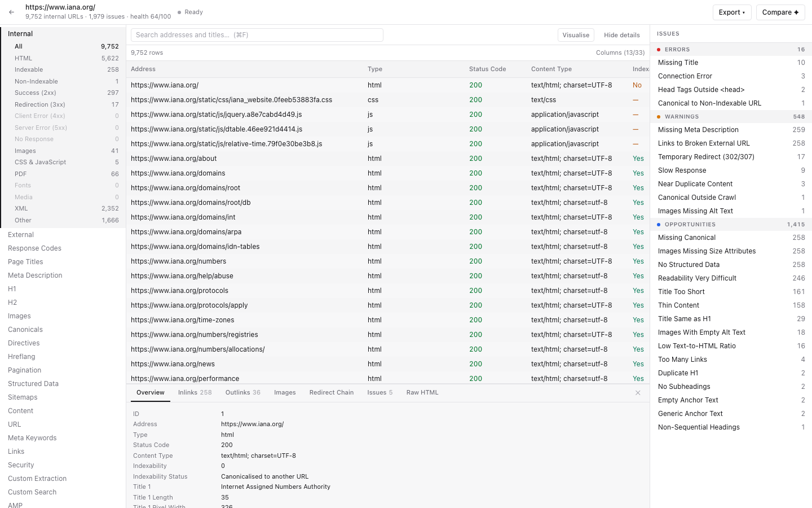The width and height of the screenshot is (812, 508).
Task: Click the back arrow icon
Action: pos(11,12)
